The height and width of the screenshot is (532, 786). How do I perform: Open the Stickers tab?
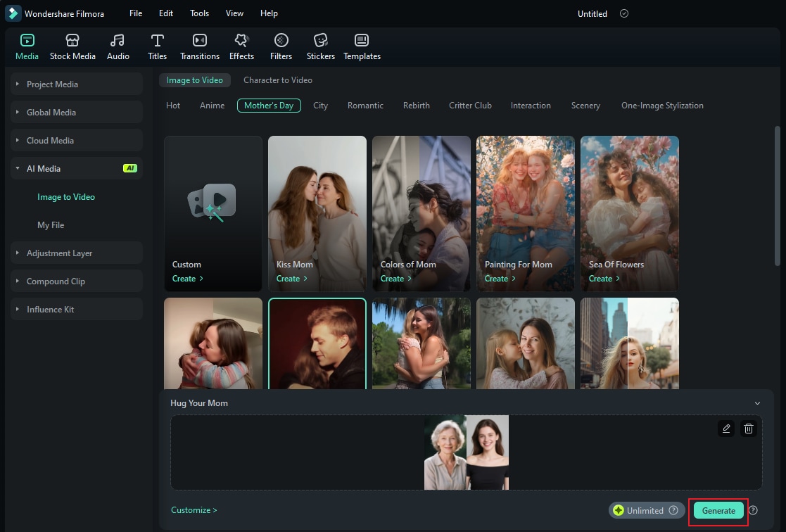click(320, 46)
